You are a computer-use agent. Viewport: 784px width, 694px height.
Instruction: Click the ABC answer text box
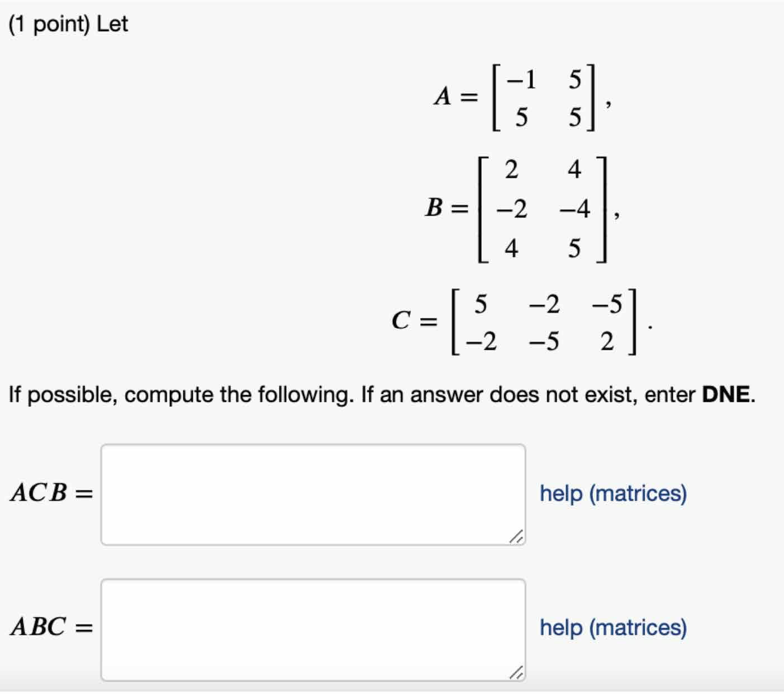click(x=313, y=629)
